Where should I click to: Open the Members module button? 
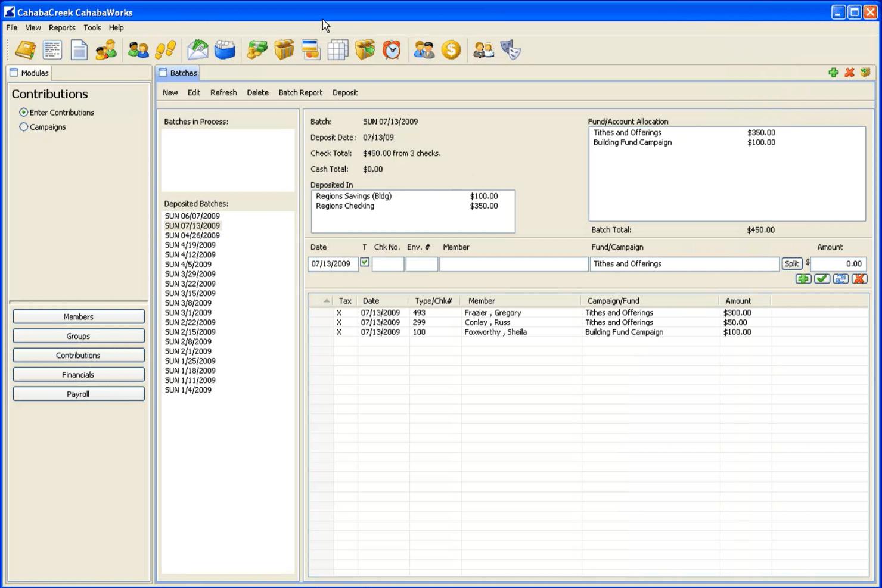79,317
